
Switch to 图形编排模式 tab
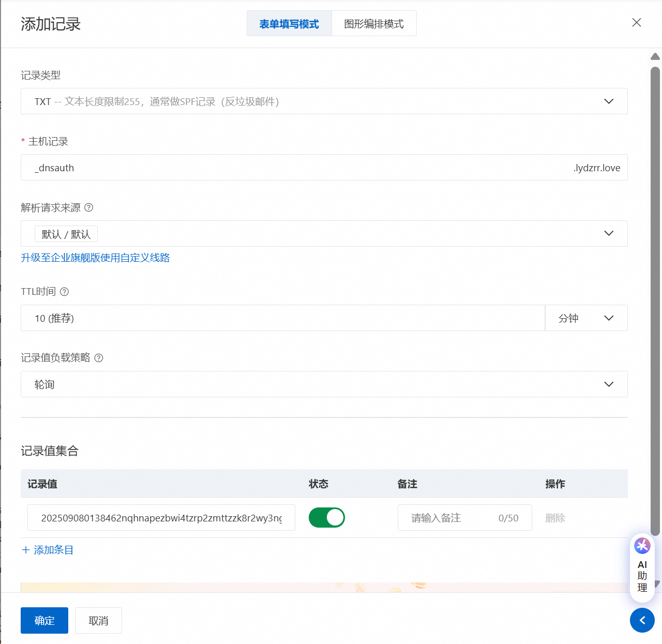coord(374,24)
